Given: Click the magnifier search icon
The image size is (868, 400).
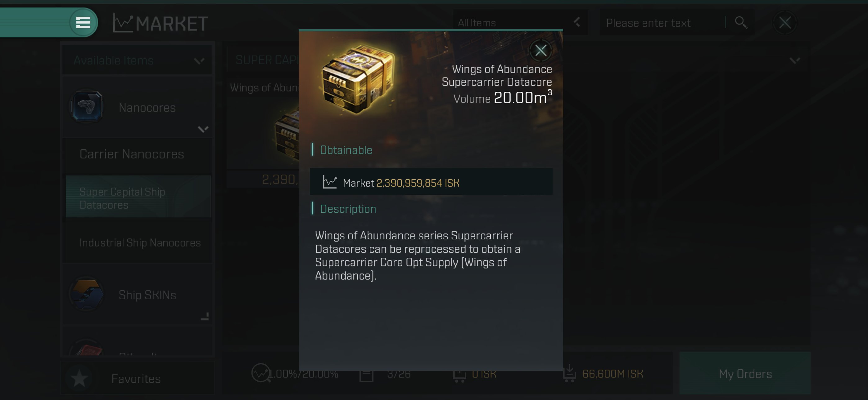Looking at the screenshot, I should (741, 23).
